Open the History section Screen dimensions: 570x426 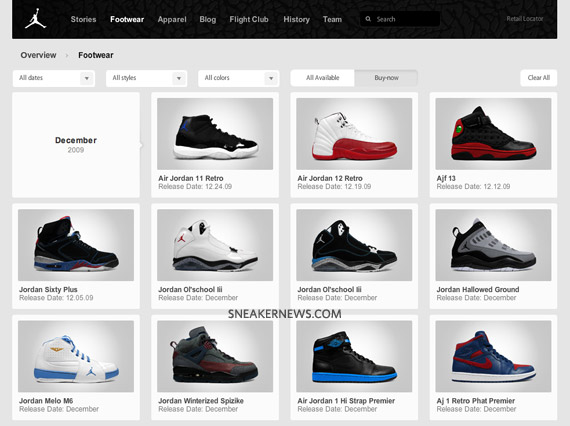[x=296, y=19]
